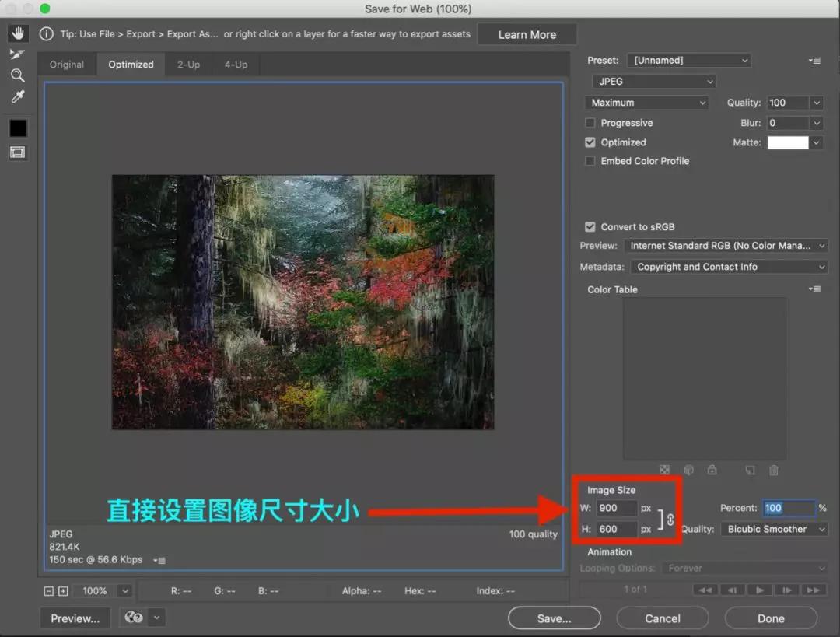This screenshot has width=840, height=637.
Task: Switch to the Original tab
Action: tap(67, 65)
